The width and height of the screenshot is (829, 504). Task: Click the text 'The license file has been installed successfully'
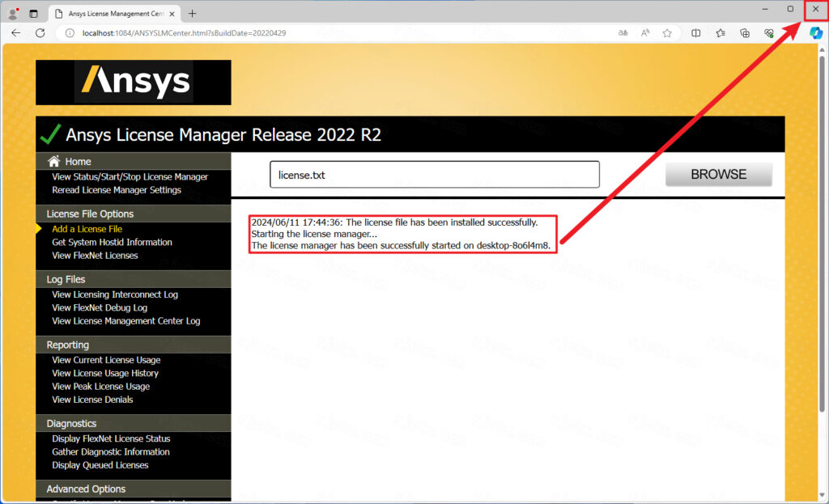[x=441, y=222]
